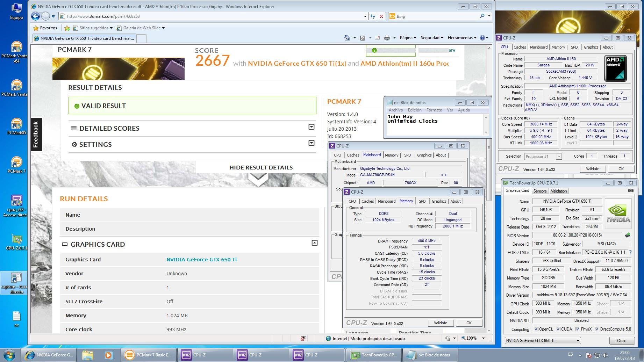Click IE popup blocker status icon
644x362 pixels.
(303, 338)
